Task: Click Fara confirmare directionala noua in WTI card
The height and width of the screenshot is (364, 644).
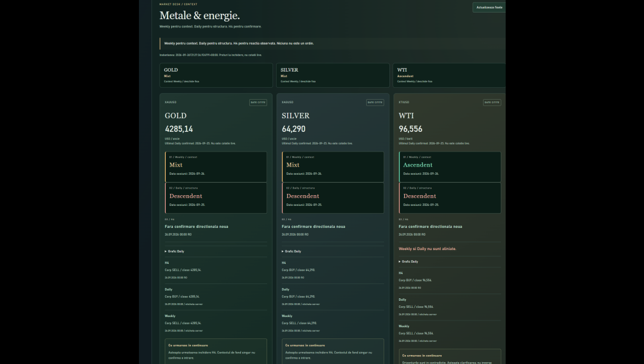Action: point(430,226)
